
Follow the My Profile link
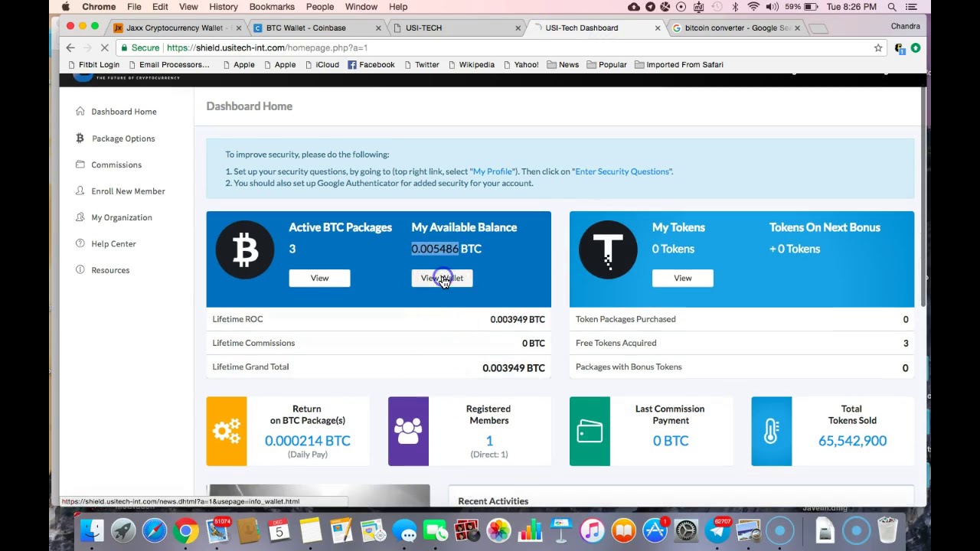pos(492,171)
